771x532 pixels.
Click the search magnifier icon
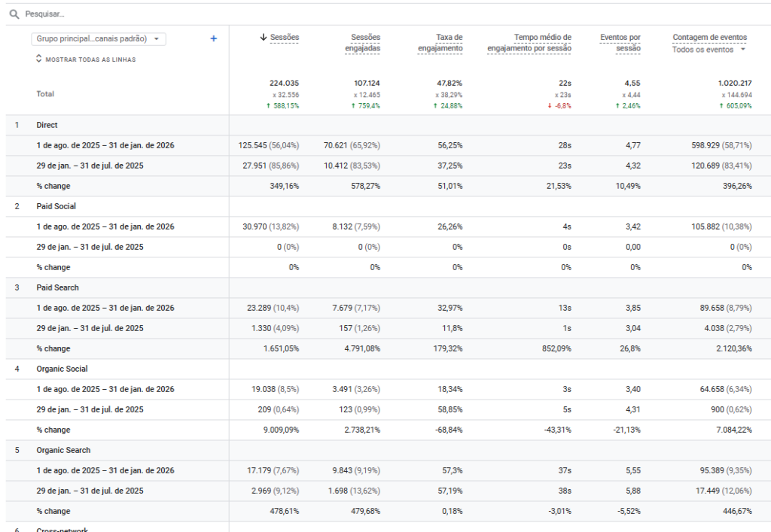pyautogui.click(x=14, y=14)
